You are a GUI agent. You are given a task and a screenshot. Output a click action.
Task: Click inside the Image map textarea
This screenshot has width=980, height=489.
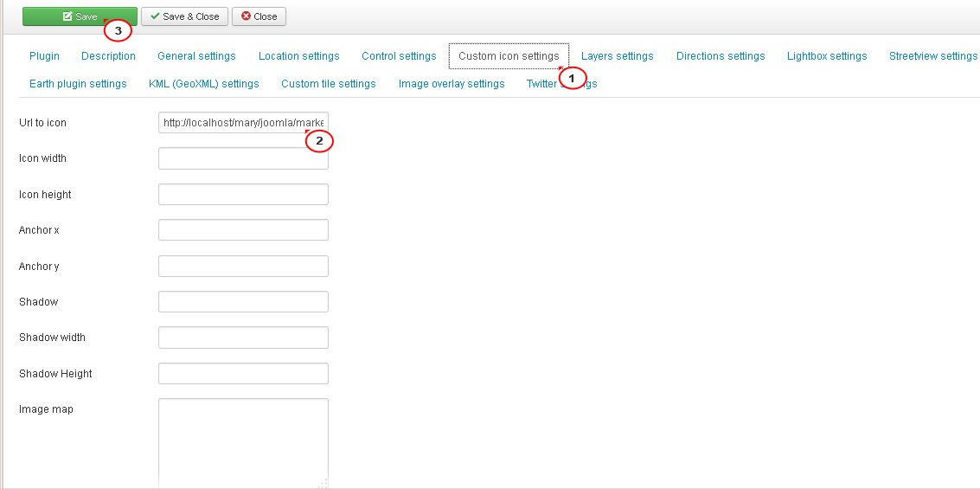point(243,443)
